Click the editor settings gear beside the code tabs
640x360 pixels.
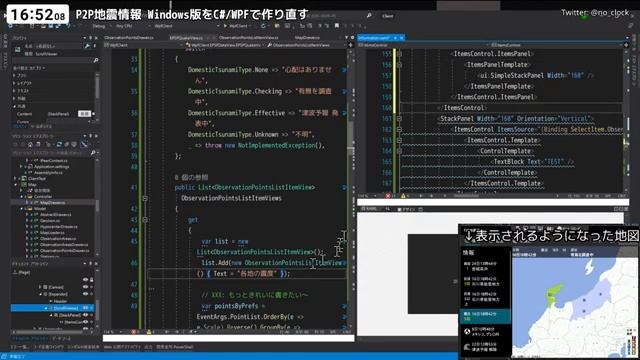[x=353, y=38]
